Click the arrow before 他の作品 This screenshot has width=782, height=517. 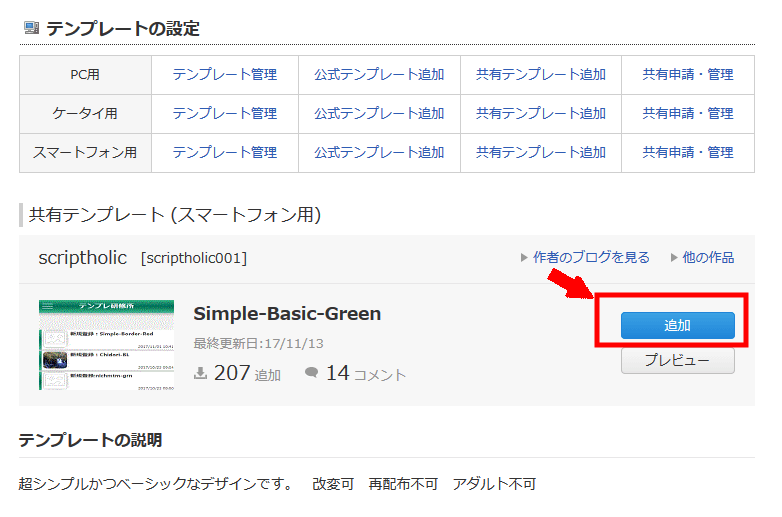[674, 258]
